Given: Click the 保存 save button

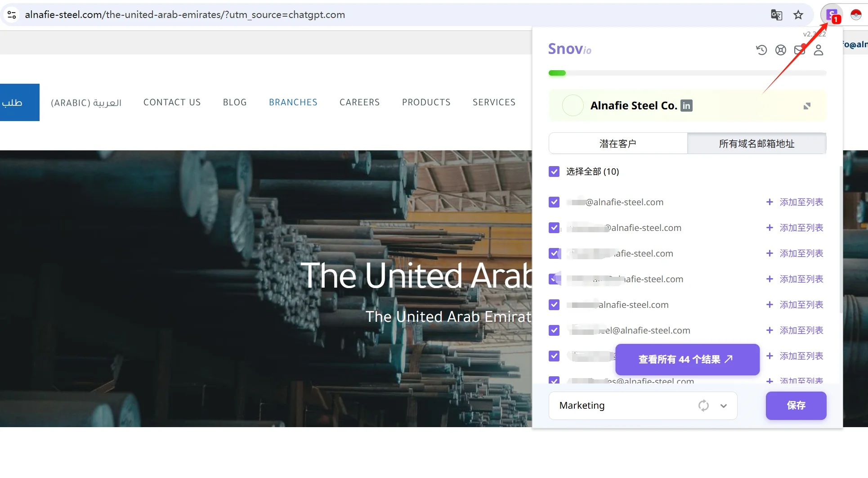Looking at the screenshot, I should pyautogui.click(x=796, y=406).
